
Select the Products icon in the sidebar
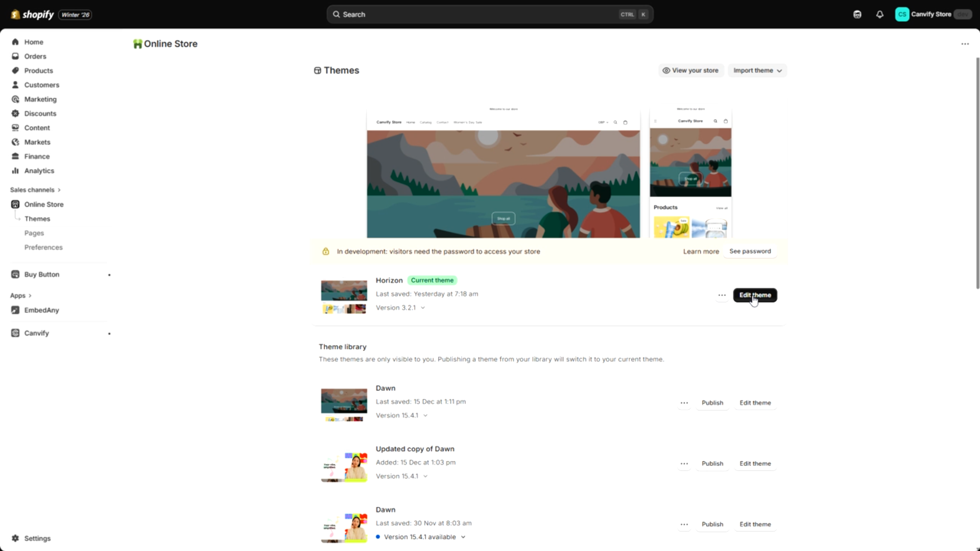point(15,70)
